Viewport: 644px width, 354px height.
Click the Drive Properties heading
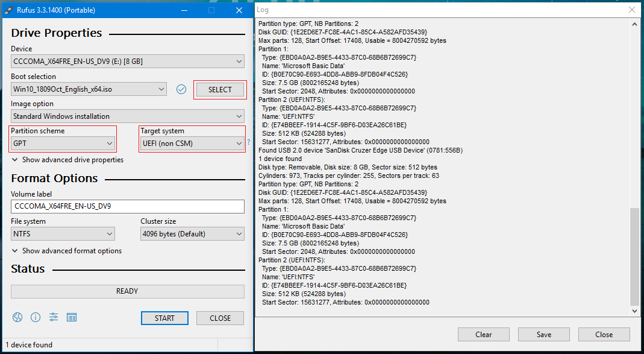57,33
